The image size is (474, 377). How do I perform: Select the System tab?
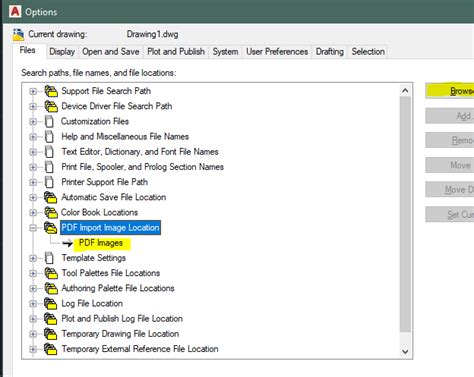225,52
